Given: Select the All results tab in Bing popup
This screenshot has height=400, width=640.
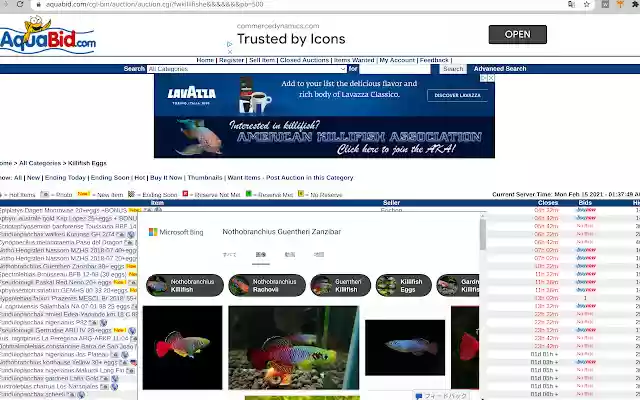Looking at the screenshot, I should coord(229,255).
